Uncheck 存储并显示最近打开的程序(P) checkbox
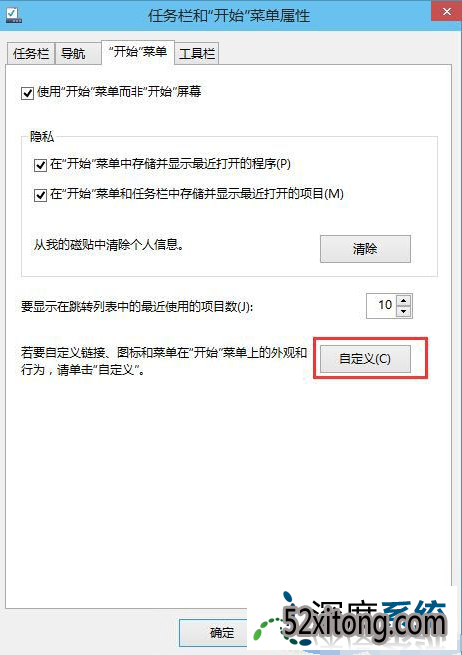This screenshot has height=655, width=462. click(40, 165)
